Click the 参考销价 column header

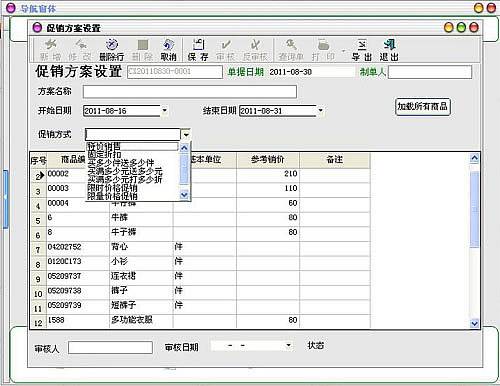click(268, 160)
